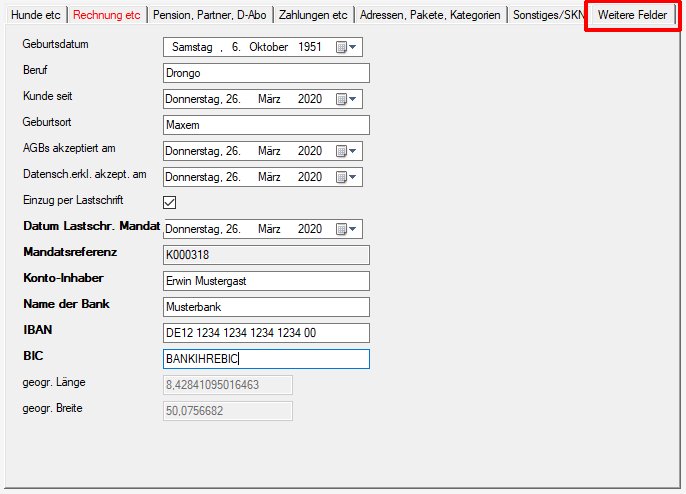This screenshot has width=686, height=494.
Task: Uncheck the Einzug per Lastschrift checkbox
Action: click(170, 203)
